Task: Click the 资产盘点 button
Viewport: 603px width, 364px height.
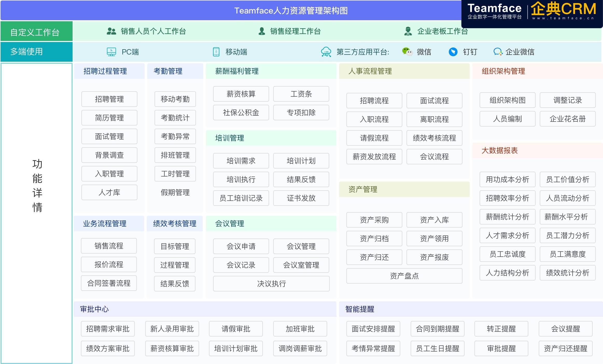Action: [x=404, y=276]
